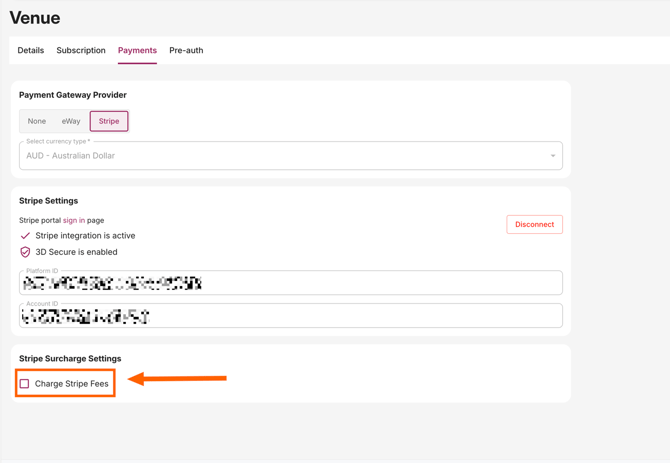Open the Subscription tab
This screenshot has width=670, height=463.
[81, 50]
